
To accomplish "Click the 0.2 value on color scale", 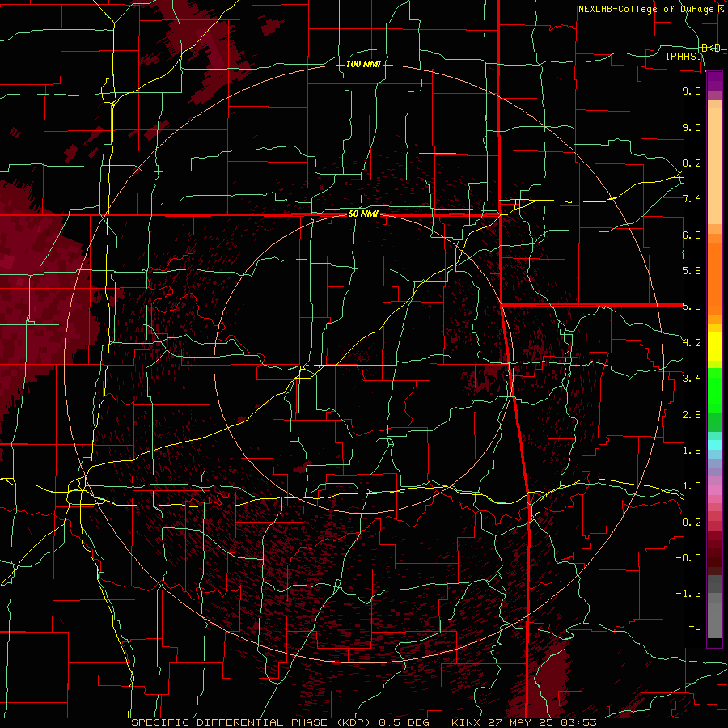I will [692, 523].
